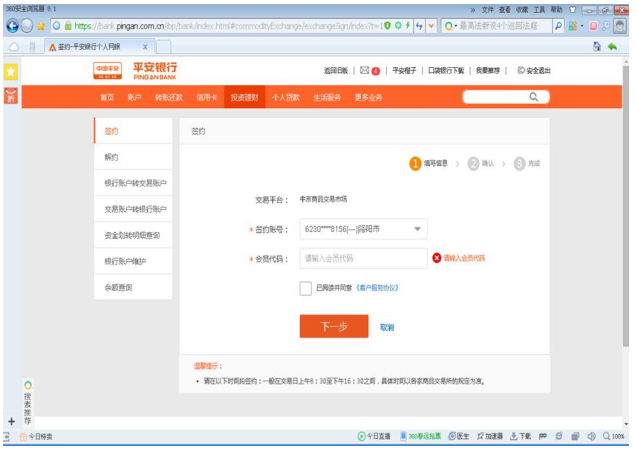Click the browser search box magnifier button
Viewport: 637px width, 451px height.
click(558, 26)
